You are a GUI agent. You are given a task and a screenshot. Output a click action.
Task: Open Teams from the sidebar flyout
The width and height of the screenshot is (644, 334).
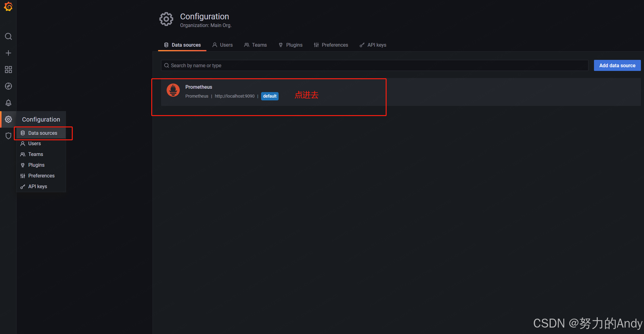[36, 154]
